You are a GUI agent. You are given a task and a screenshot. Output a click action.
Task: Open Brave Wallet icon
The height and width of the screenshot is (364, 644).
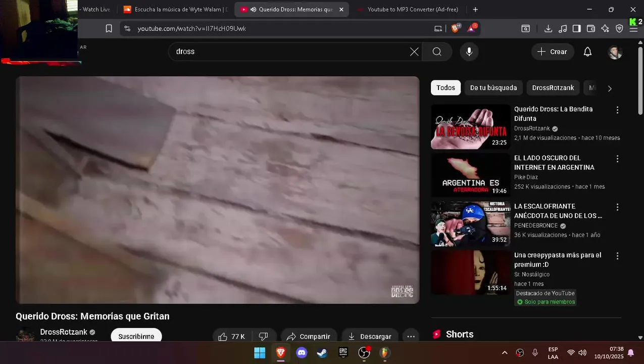590,29
